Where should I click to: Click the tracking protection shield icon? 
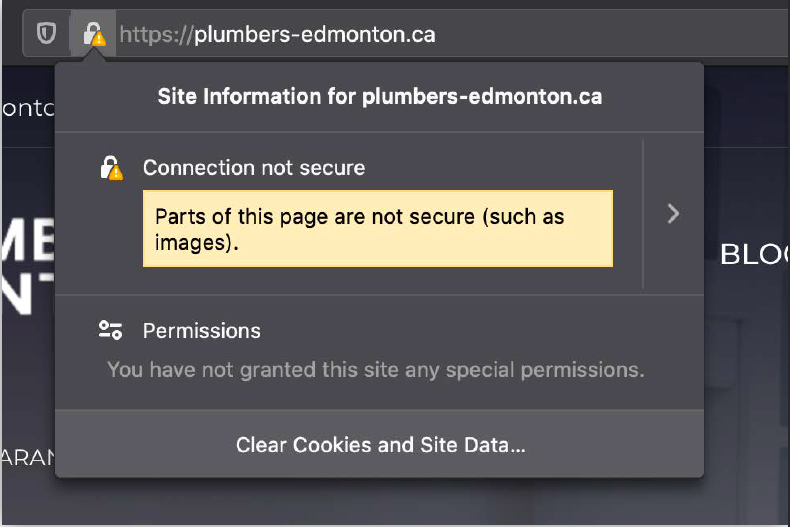tap(46, 34)
